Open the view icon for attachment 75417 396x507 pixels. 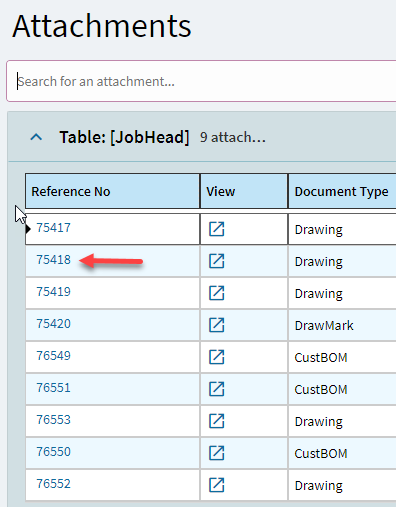217,229
